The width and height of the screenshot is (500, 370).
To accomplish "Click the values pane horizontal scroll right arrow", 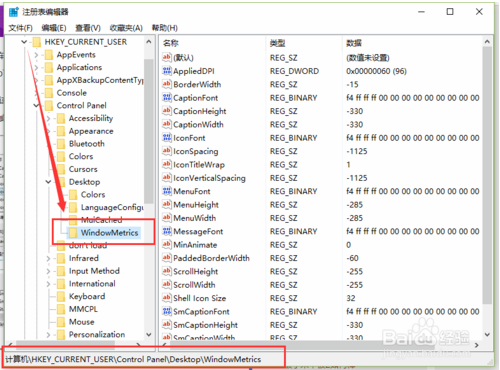I will (x=477, y=345).
